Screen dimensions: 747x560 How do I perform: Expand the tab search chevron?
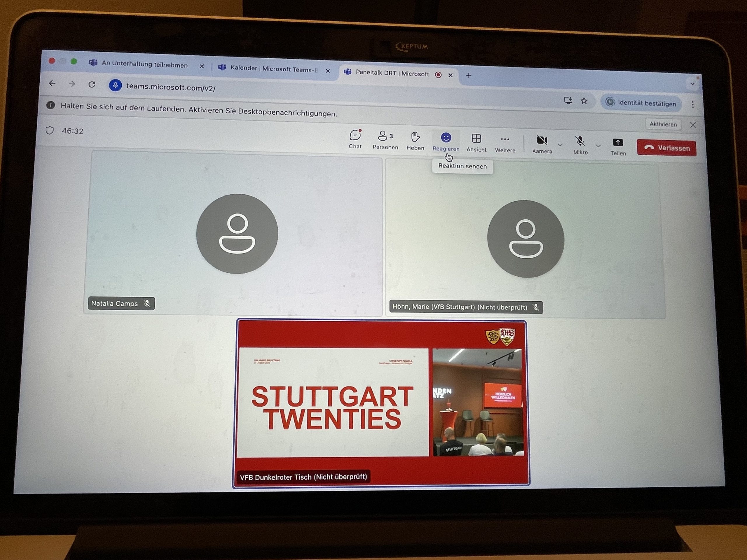tap(692, 84)
